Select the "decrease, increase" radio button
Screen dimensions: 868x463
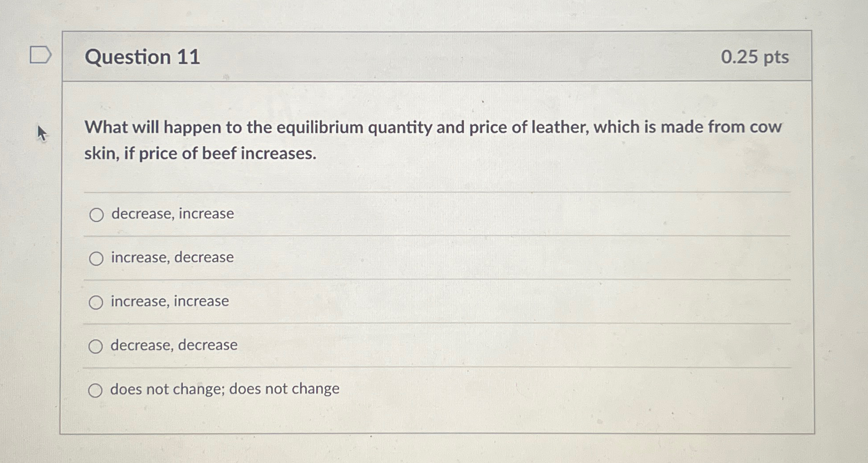click(x=96, y=215)
